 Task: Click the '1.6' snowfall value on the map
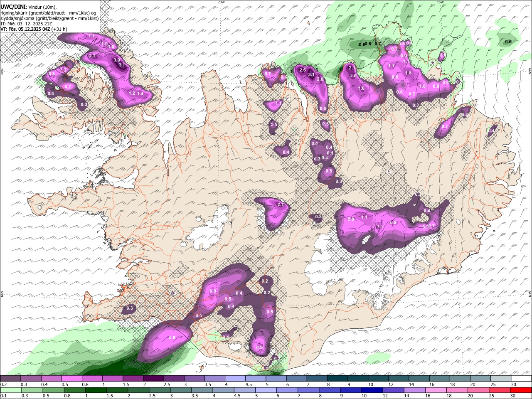click(361, 89)
